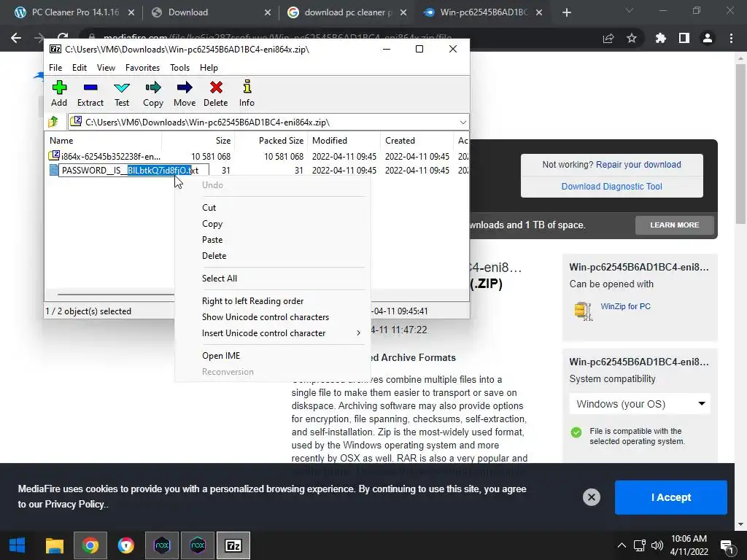The height and width of the screenshot is (560, 747).
Task: Open the Chrome extensions puzzle icon
Action: coord(661,38)
